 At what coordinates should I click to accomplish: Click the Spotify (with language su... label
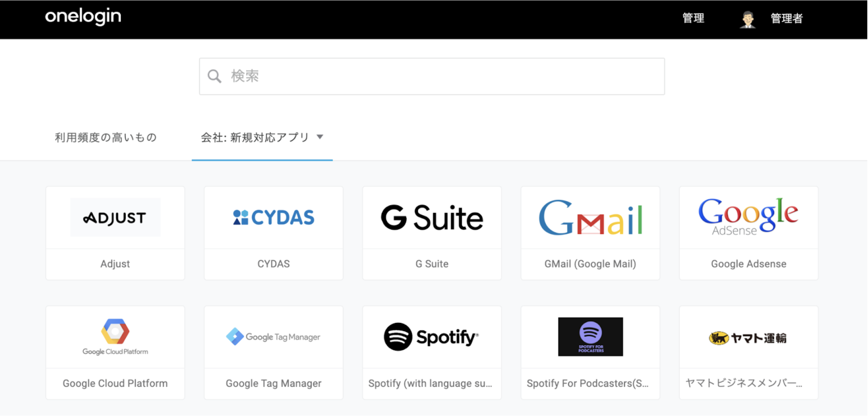[430, 383]
